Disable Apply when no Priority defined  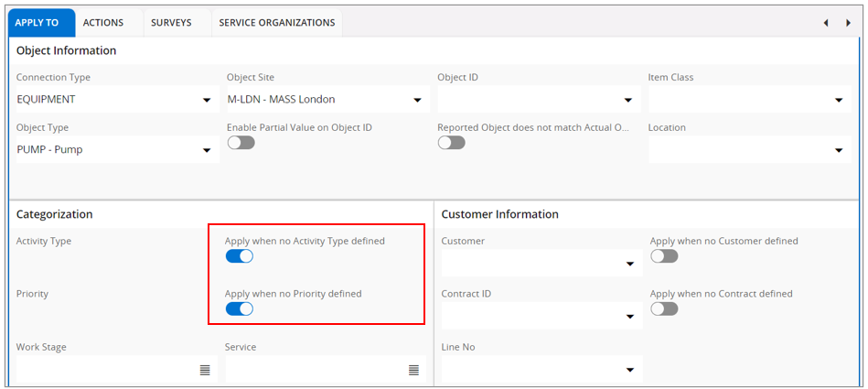click(239, 309)
